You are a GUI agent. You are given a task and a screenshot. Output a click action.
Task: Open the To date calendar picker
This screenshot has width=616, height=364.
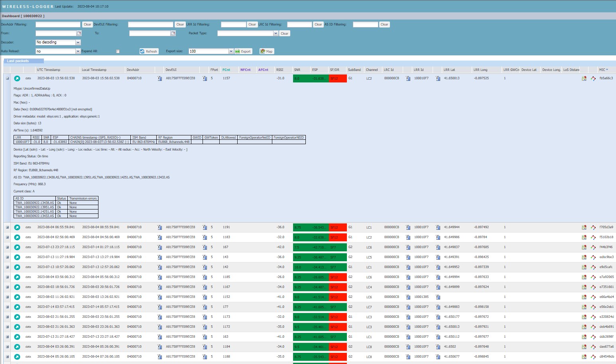[173, 33]
